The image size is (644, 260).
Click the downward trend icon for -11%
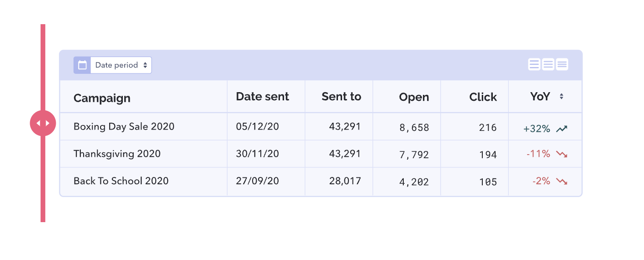coord(561,154)
